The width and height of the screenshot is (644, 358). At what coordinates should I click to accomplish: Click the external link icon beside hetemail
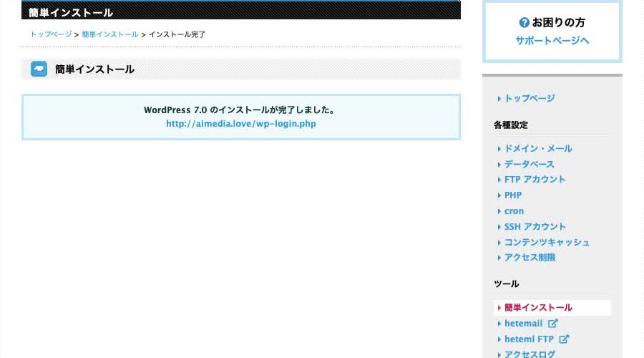pos(553,324)
